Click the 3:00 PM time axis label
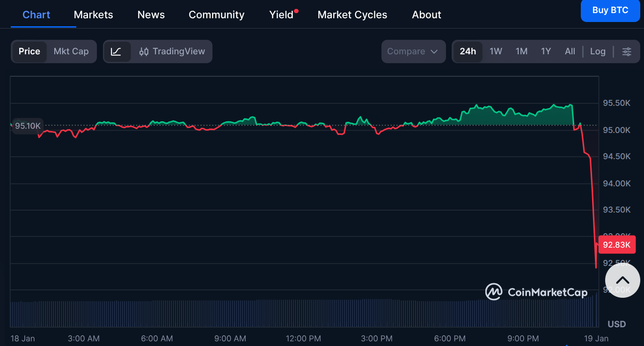Image resolution: width=644 pixels, height=346 pixels. tap(377, 339)
